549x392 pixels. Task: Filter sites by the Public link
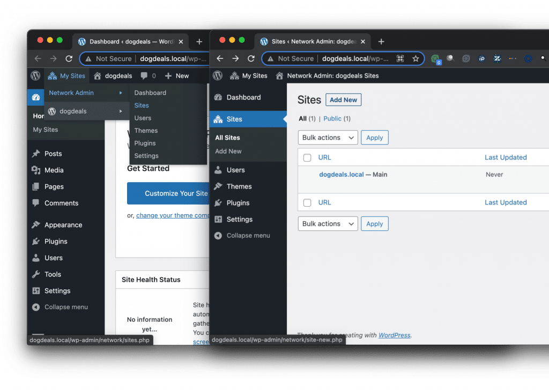[x=332, y=118]
